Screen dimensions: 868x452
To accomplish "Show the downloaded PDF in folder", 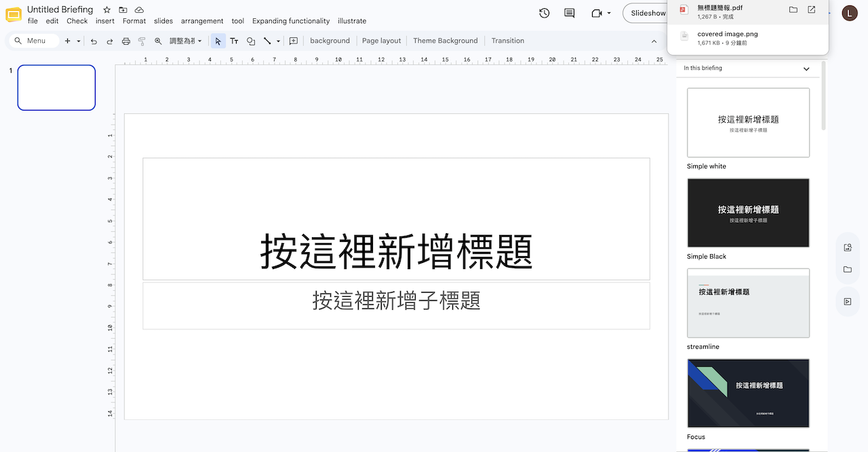I will [x=793, y=9].
